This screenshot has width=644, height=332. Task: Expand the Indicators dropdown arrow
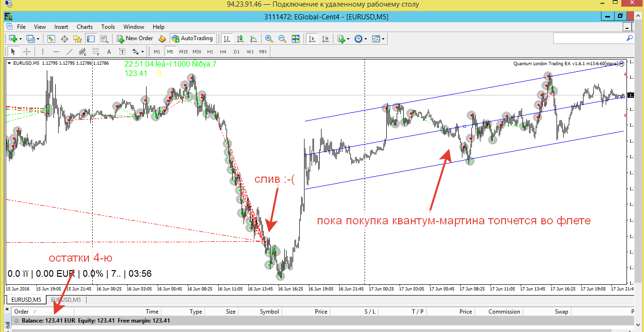(x=348, y=39)
